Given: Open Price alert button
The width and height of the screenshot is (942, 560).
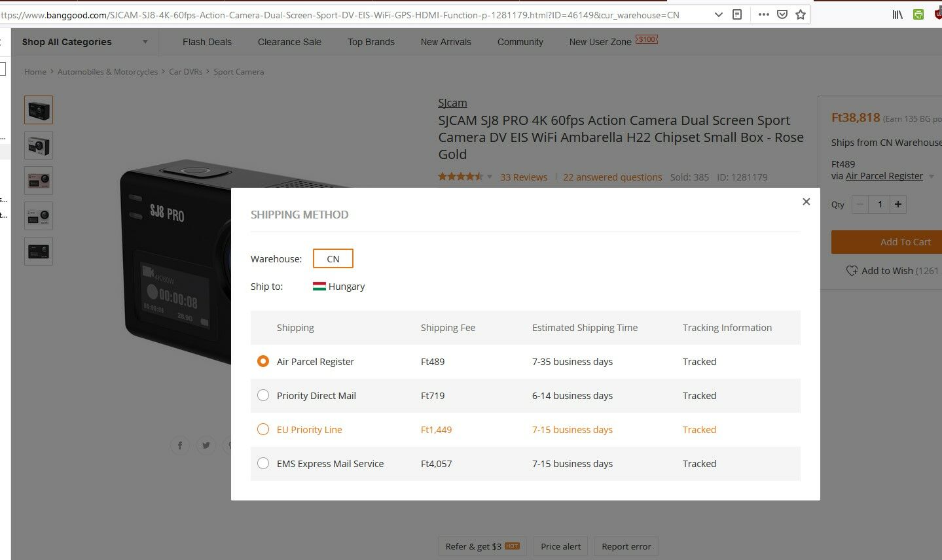Looking at the screenshot, I should [x=561, y=546].
